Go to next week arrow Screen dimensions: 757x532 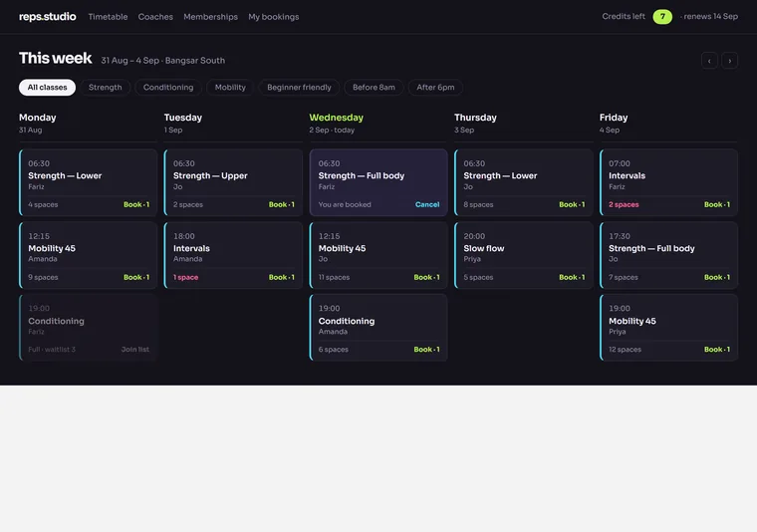(729, 61)
